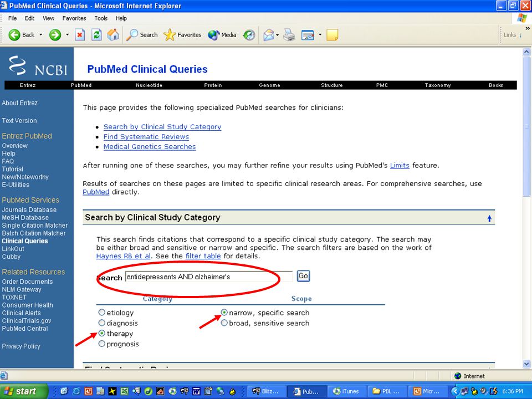Viewport: 532px width, 399px height.
Task: Expand the Links toolbar chevron
Action: pyautogui.click(x=528, y=28)
